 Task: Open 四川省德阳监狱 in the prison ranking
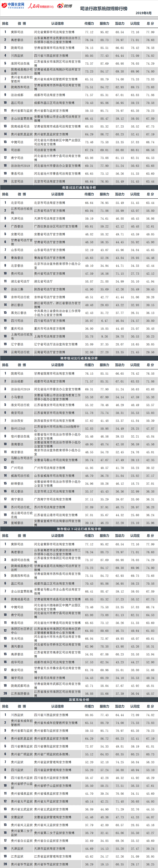tap(22, 746)
